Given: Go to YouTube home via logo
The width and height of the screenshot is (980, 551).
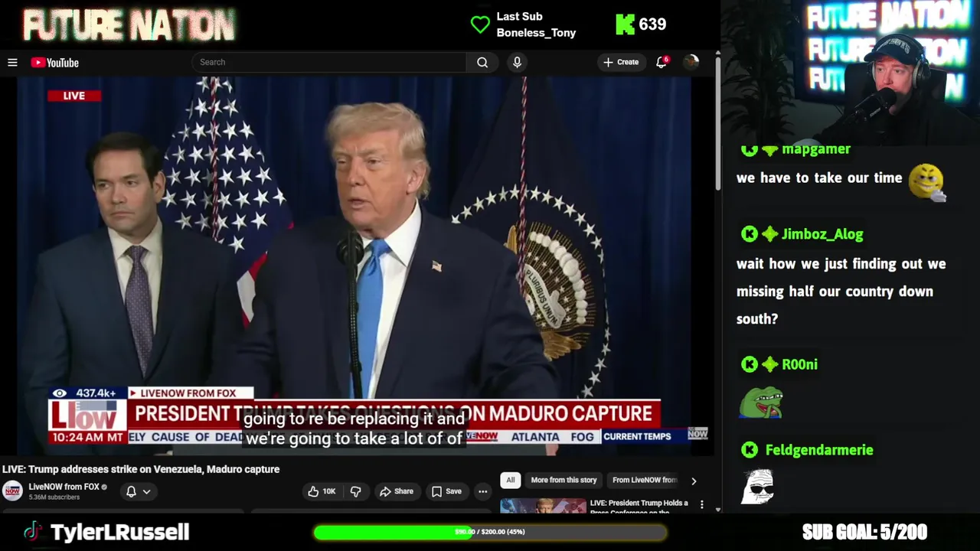Looking at the screenshot, I should click(55, 63).
